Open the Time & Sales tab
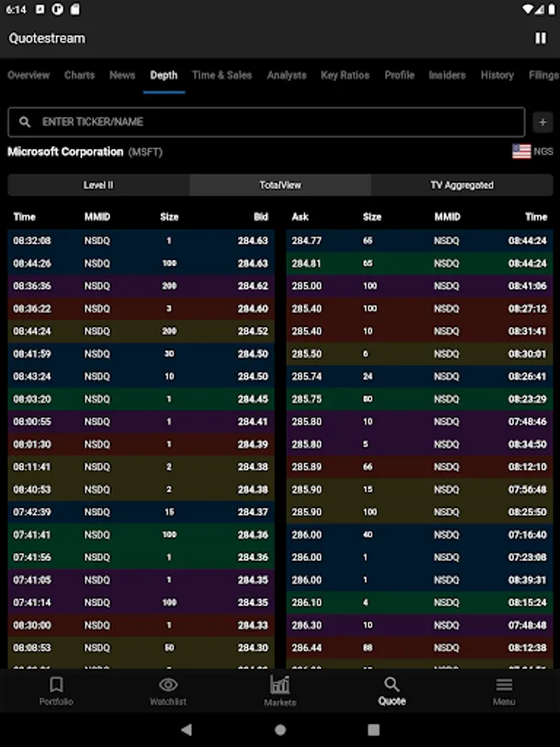This screenshot has height=747, width=560. (x=222, y=76)
